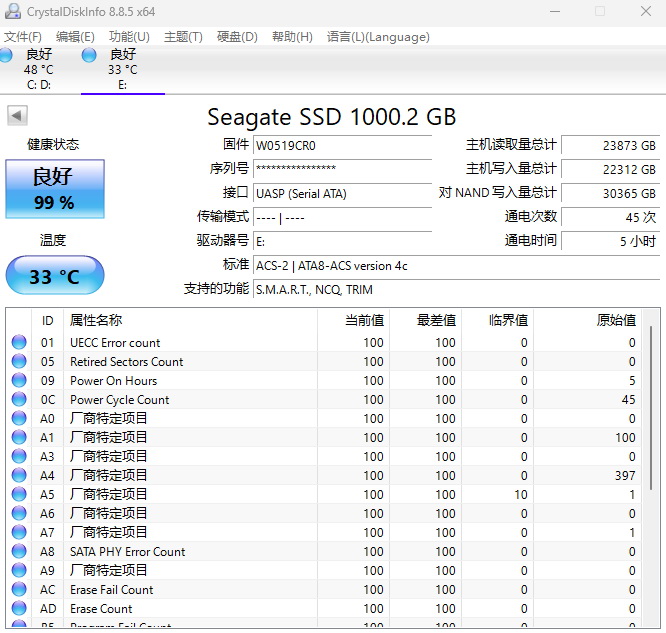
Task: Click the 33 °C temperature button
Action: click(55, 276)
